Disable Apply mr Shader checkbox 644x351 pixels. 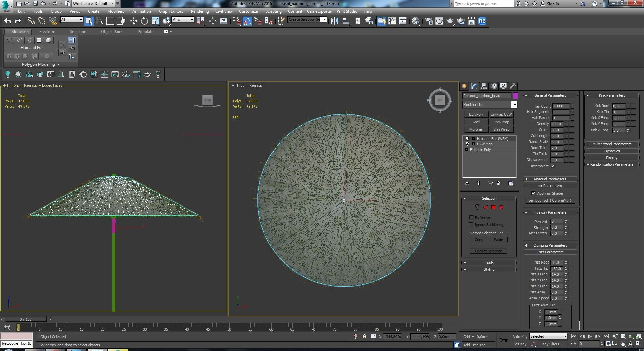coord(533,193)
